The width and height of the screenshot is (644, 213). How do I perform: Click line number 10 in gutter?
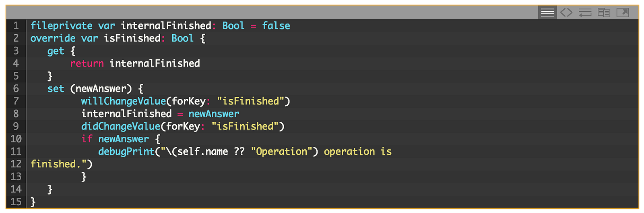point(16,139)
